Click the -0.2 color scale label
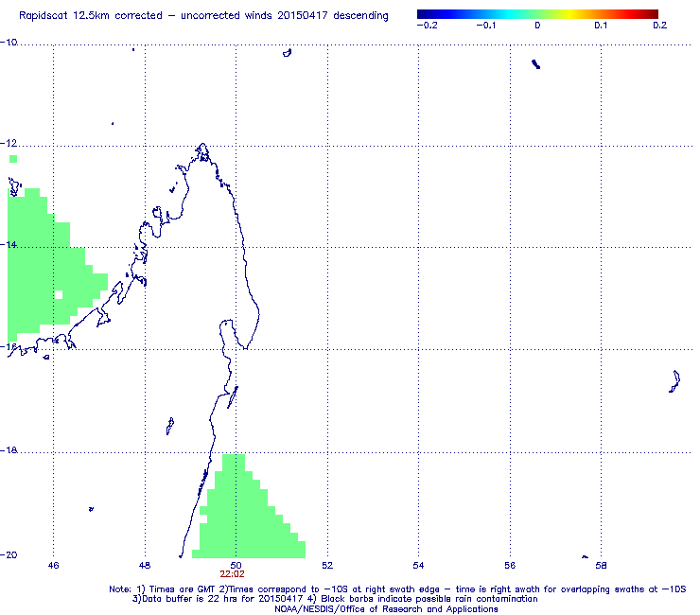This screenshot has width=700, height=615. point(427,26)
